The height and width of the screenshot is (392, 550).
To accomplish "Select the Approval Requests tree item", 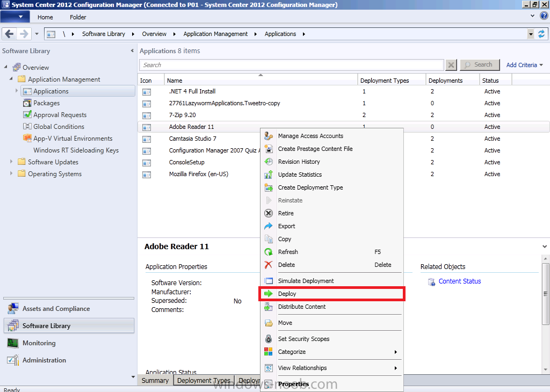I will coord(60,115).
